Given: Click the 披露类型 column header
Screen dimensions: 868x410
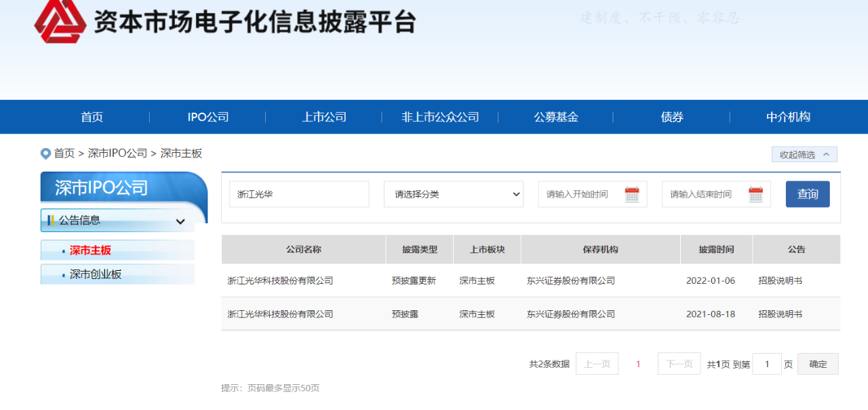Looking at the screenshot, I should (x=420, y=249).
